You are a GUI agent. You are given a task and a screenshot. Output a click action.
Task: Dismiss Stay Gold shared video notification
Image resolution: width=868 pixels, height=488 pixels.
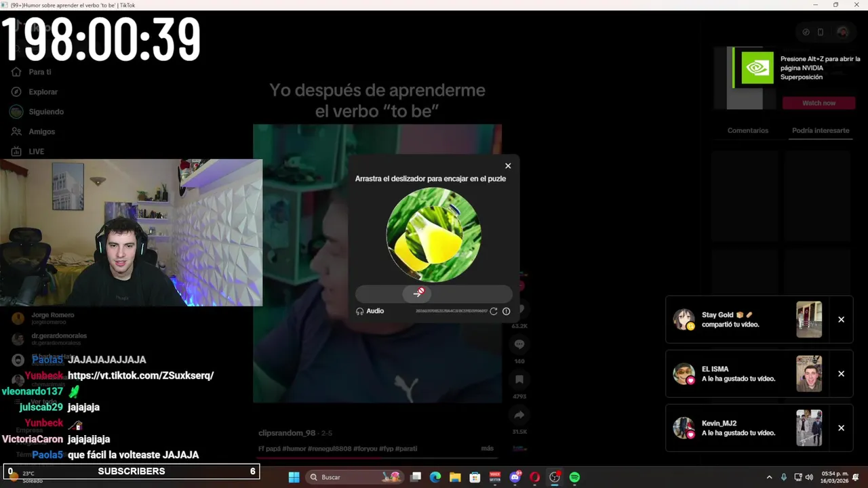click(x=841, y=319)
